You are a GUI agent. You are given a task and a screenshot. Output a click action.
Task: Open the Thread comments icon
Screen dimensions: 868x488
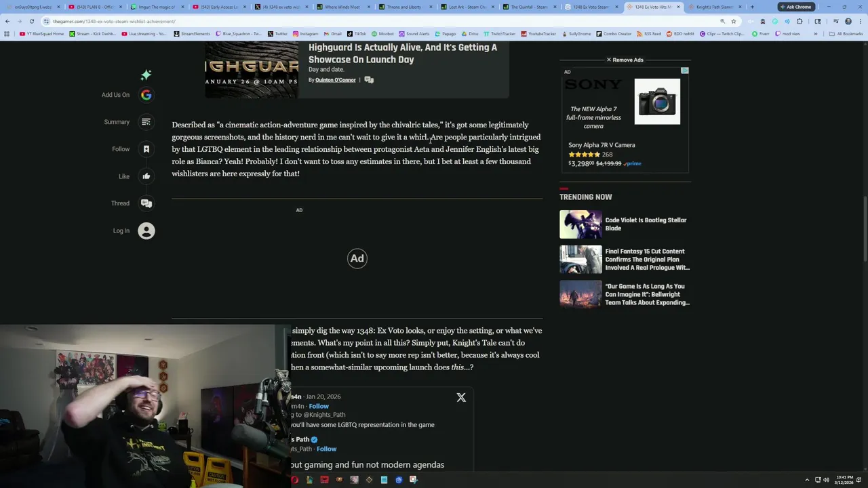(146, 203)
